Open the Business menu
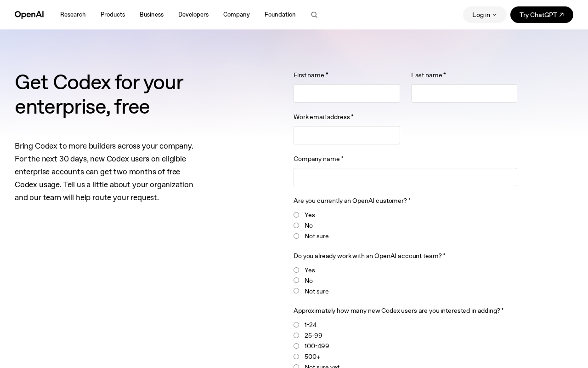This screenshot has width=588, height=368. [x=152, y=15]
